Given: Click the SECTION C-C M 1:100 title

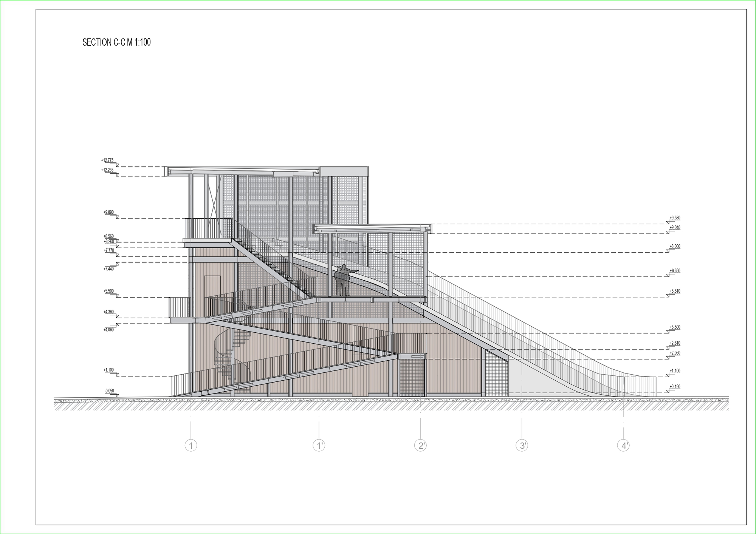Looking at the screenshot, I should click(x=116, y=42).
